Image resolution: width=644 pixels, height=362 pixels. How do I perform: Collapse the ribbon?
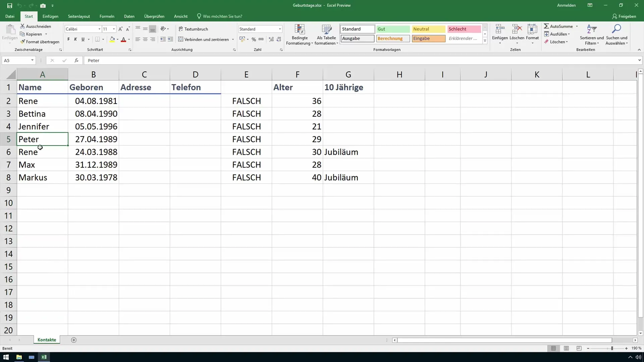(639, 50)
